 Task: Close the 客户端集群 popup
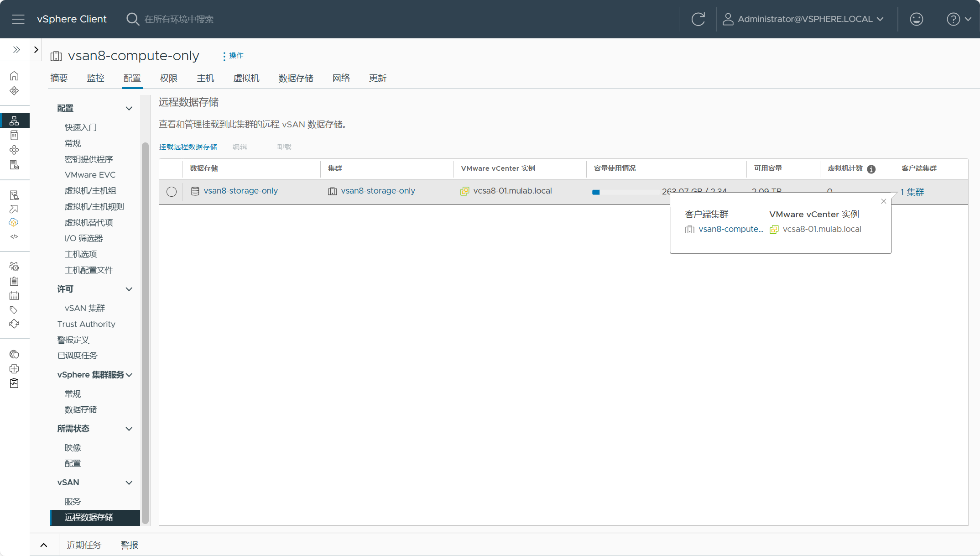883,201
